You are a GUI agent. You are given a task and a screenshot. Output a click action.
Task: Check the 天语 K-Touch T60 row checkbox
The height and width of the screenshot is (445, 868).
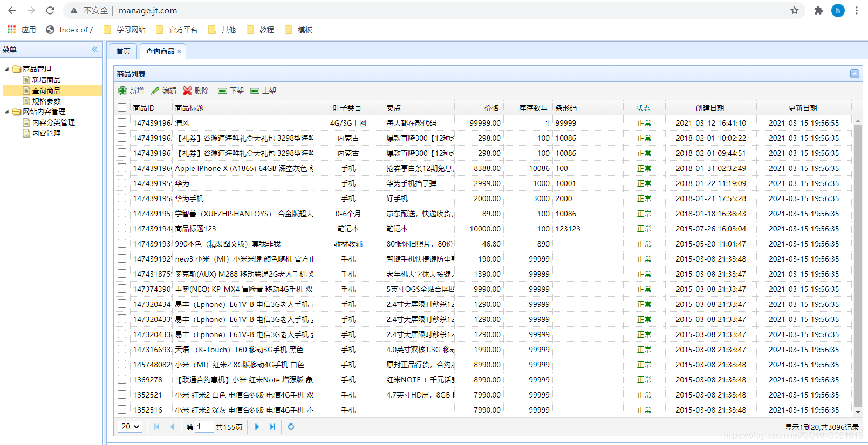click(122, 349)
